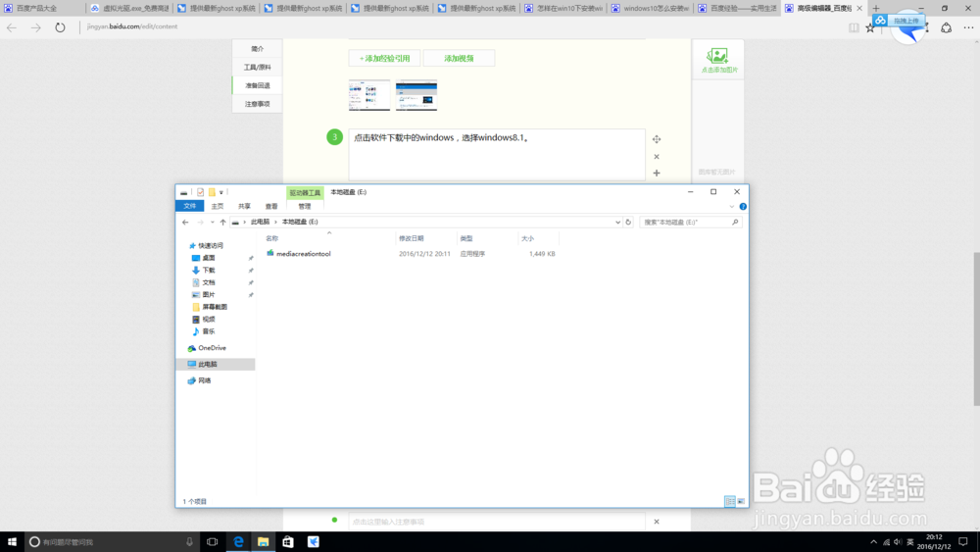This screenshot has height=552, width=980.
Task: Click 添加视频 button
Action: 459,58
